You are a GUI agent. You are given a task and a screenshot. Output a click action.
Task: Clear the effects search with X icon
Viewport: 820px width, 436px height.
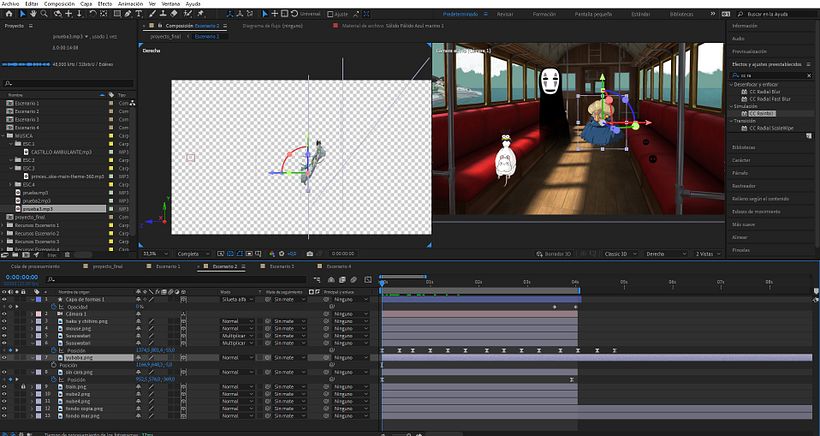tap(809, 75)
